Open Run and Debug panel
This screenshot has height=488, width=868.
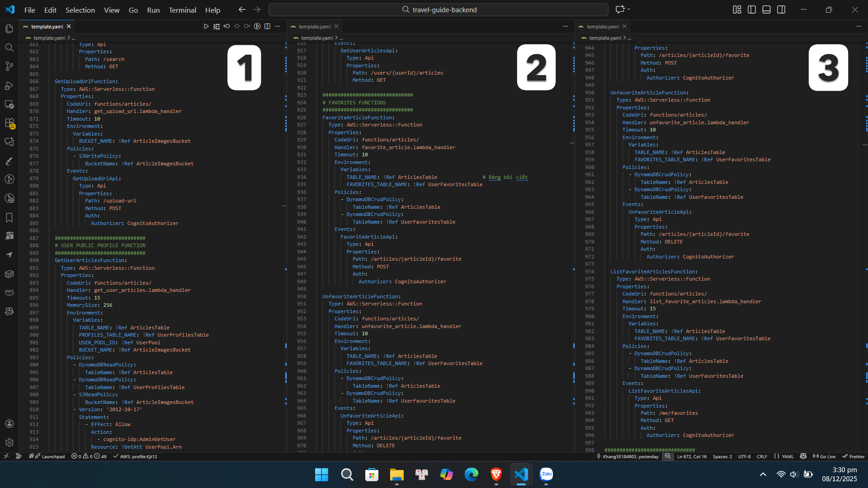[9, 85]
